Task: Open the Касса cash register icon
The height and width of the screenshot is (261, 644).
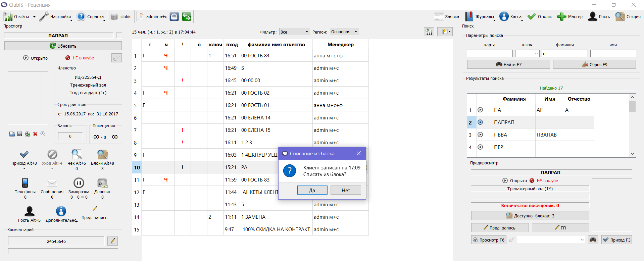Action: click(504, 16)
